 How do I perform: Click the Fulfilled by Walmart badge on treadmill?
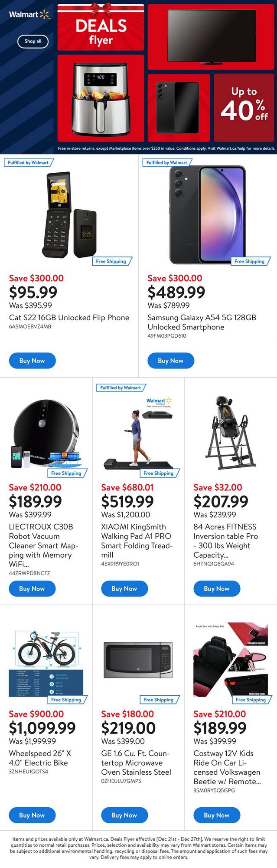(x=121, y=388)
